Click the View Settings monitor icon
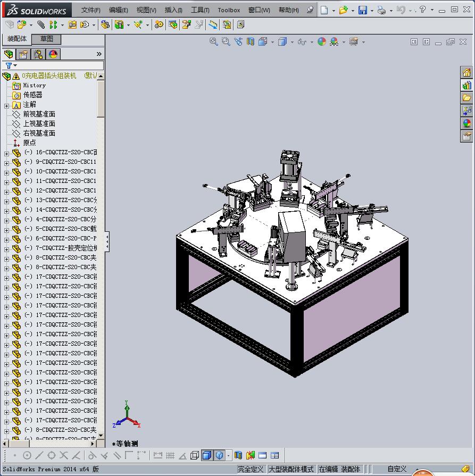Viewport: 475px width, 476px height. point(354,41)
